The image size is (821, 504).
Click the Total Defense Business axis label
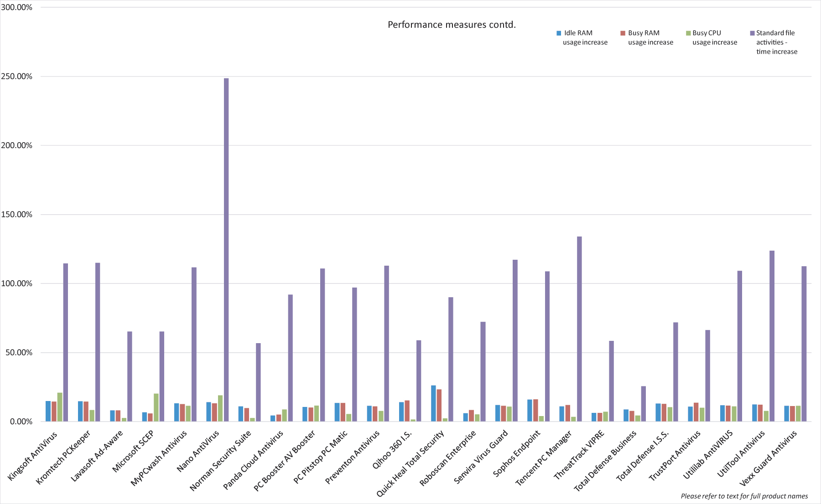click(605, 461)
